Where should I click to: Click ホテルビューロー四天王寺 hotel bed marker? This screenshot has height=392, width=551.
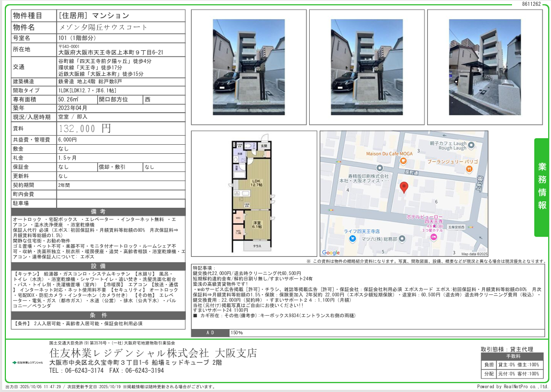(x=433, y=237)
